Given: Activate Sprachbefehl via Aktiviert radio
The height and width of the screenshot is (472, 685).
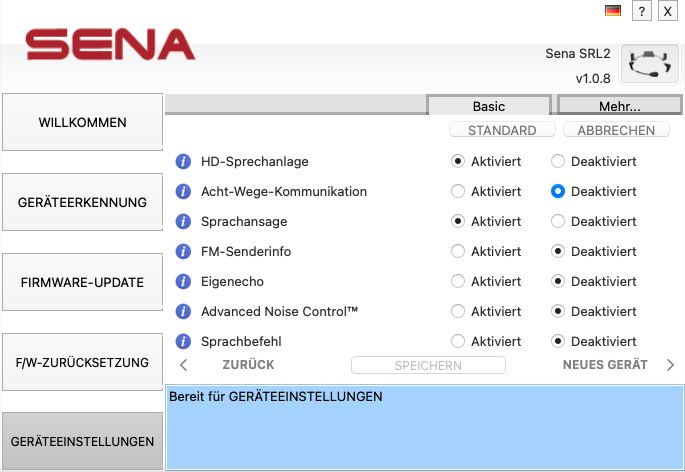Looking at the screenshot, I should point(458,341).
